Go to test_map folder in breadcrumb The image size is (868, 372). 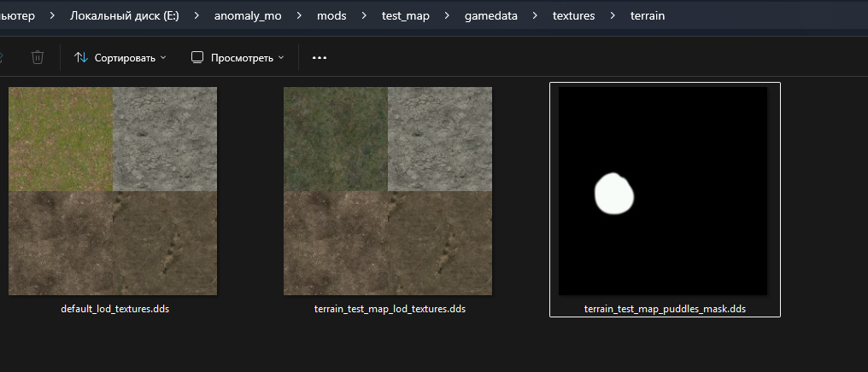point(406,16)
